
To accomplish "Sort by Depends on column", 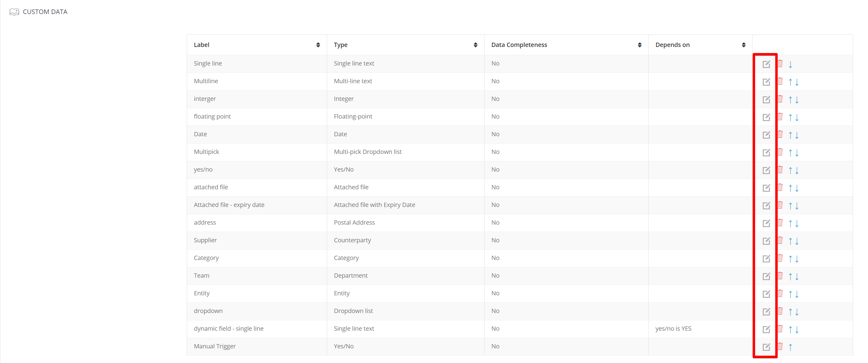I will tap(743, 45).
